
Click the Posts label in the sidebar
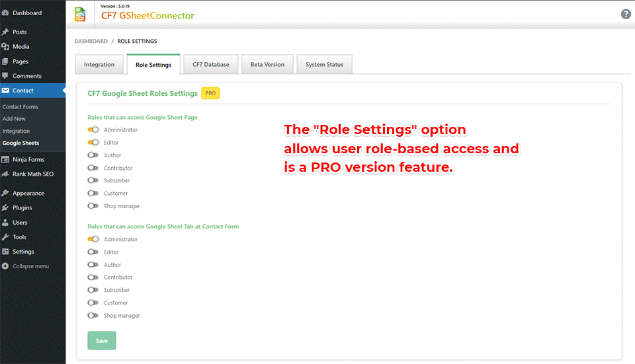[x=19, y=32]
